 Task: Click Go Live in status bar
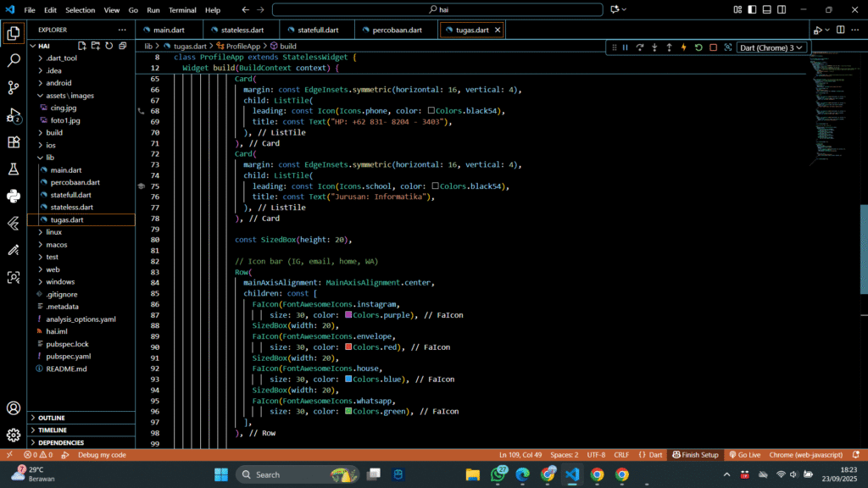tap(743, 455)
